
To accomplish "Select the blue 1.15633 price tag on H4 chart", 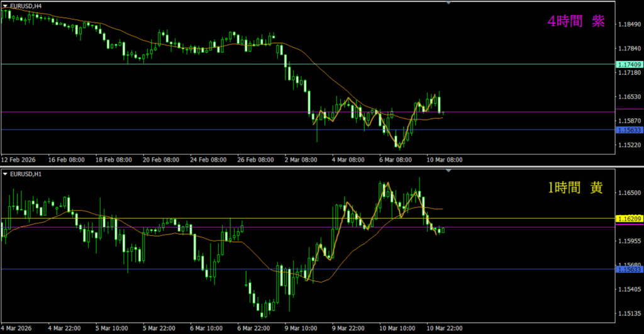I will (x=629, y=130).
